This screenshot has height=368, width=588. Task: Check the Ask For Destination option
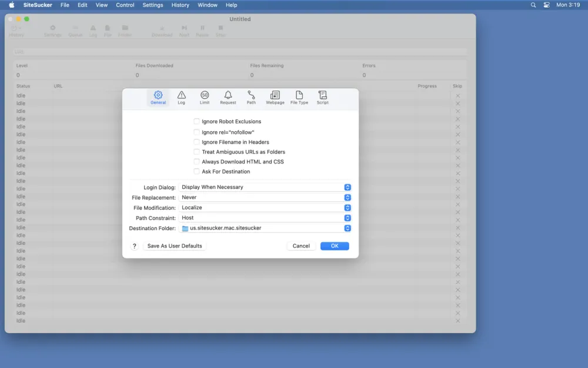197,172
